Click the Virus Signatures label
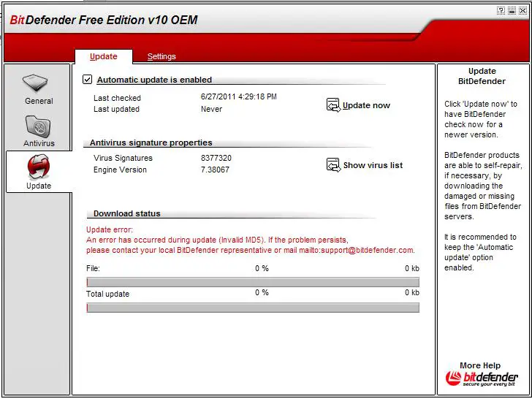Screen dimensions: 532x399 (123, 158)
